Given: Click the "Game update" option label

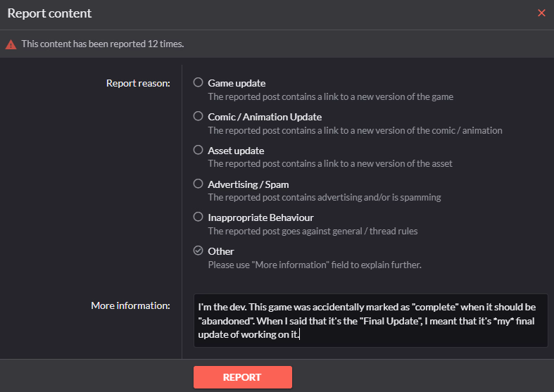Looking at the screenshot, I should coord(237,83).
